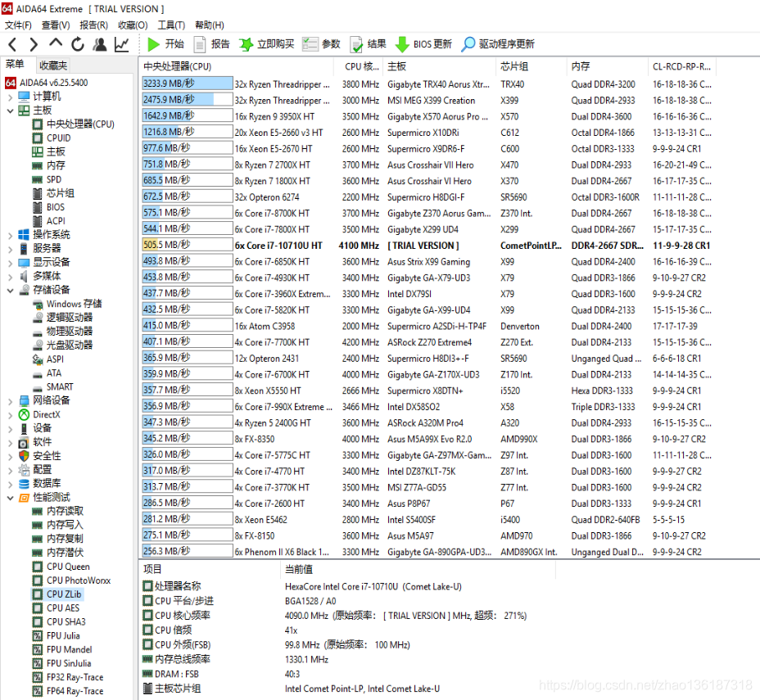Select CPUID tree item
This screenshot has width=760, height=700.
pos(52,138)
